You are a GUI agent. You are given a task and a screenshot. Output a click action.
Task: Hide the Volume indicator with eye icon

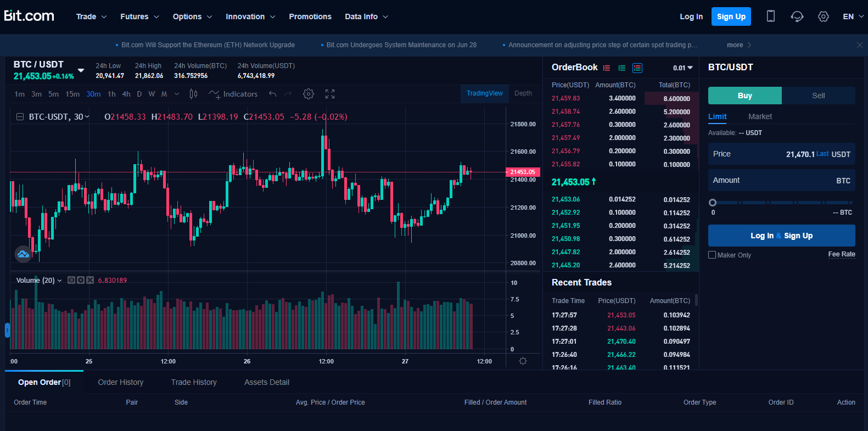pos(71,280)
